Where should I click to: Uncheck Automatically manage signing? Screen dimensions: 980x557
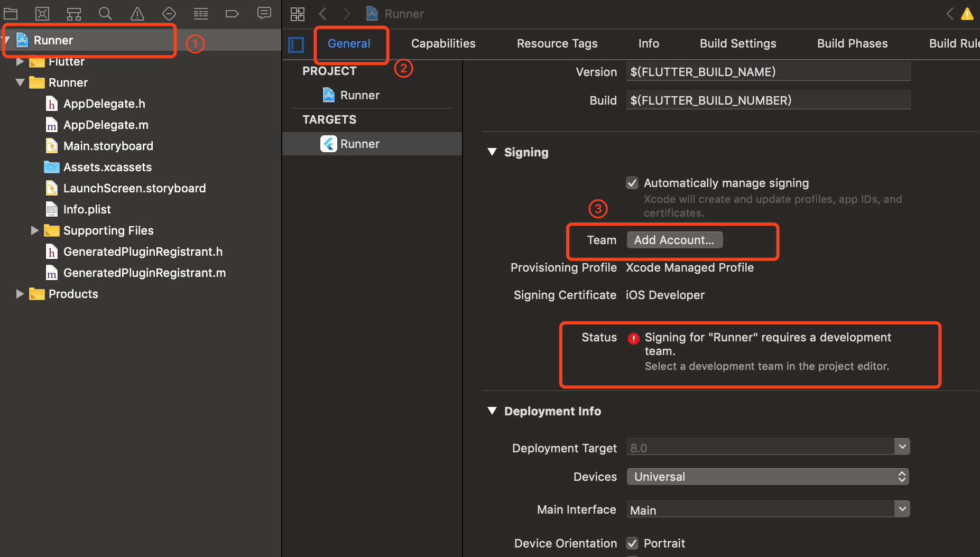(632, 183)
